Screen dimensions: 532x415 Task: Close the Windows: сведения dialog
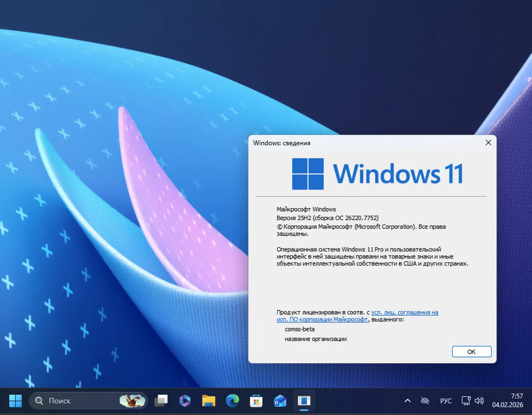tap(488, 142)
